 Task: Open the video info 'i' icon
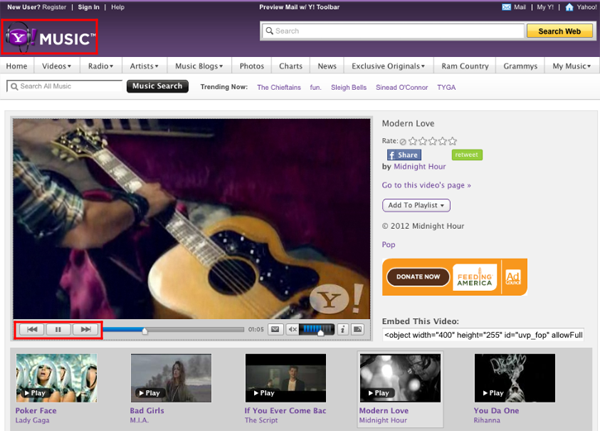click(342, 329)
